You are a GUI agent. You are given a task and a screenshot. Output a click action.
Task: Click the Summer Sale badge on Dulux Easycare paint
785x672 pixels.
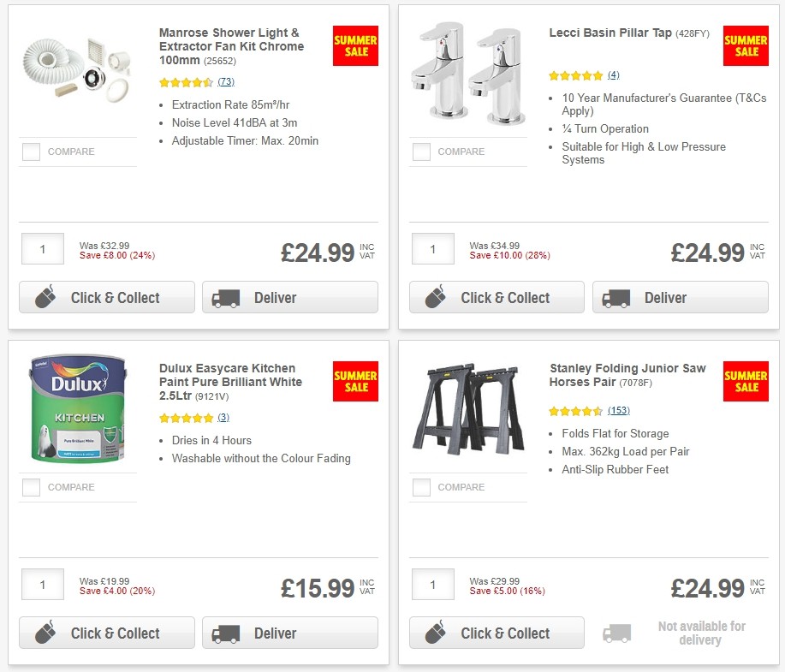click(354, 382)
